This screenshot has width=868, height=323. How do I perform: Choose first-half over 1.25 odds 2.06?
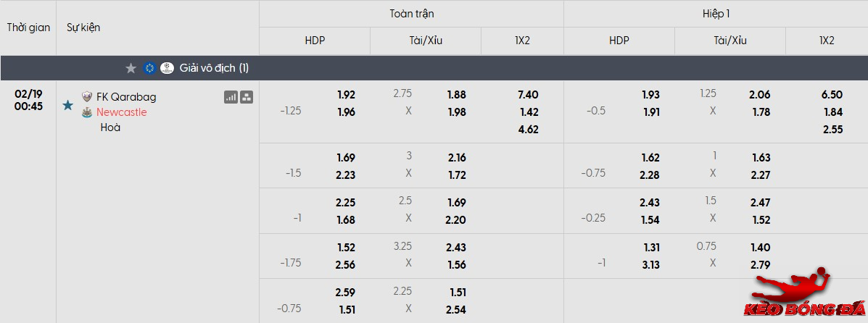[761, 95]
